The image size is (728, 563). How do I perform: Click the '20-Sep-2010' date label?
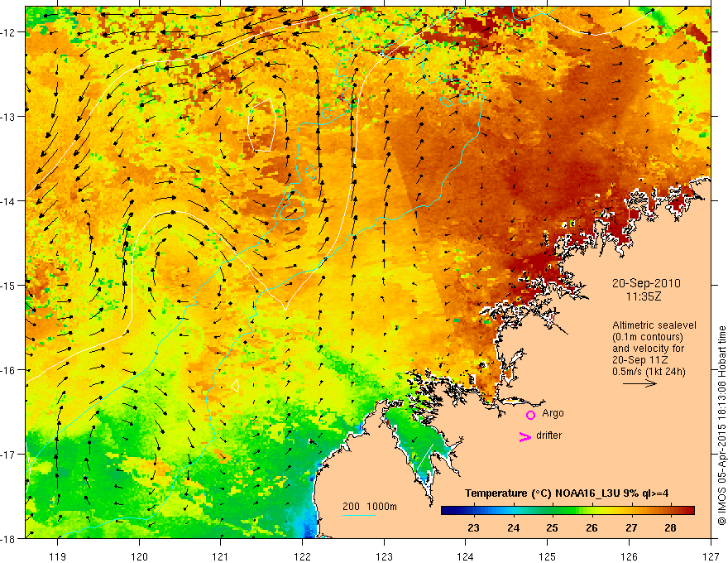[646, 283]
